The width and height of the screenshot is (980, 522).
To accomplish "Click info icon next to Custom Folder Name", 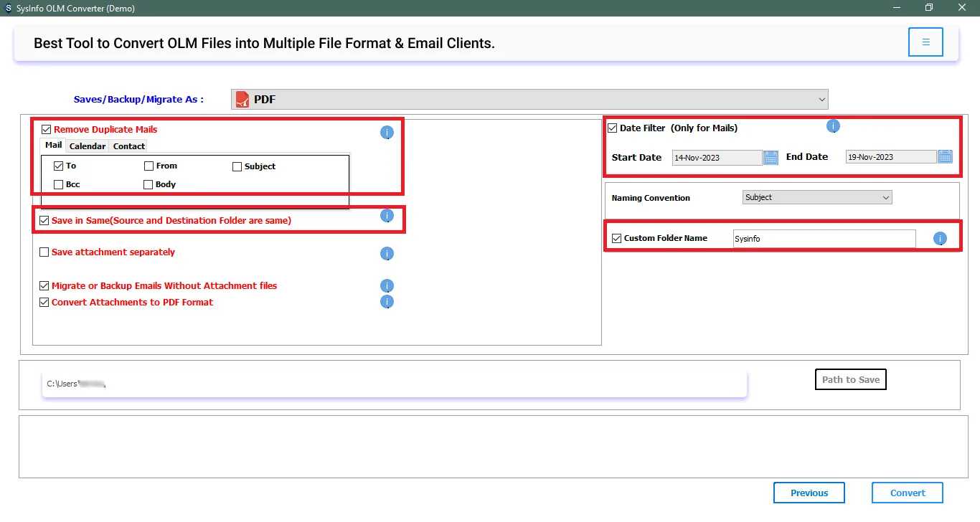I will 940,239.
